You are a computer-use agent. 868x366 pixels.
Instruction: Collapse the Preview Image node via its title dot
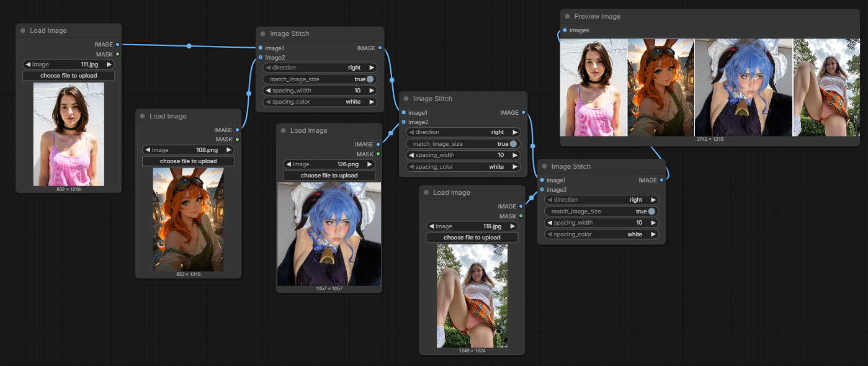(x=567, y=16)
